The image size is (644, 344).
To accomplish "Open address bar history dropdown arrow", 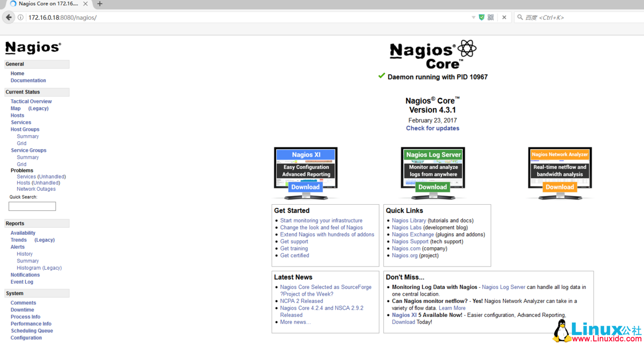I will point(473,18).
